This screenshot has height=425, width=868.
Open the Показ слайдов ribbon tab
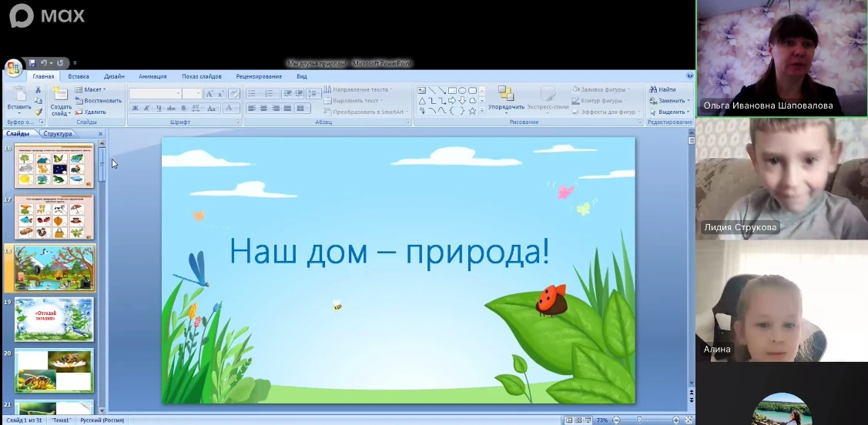point(202,76)
